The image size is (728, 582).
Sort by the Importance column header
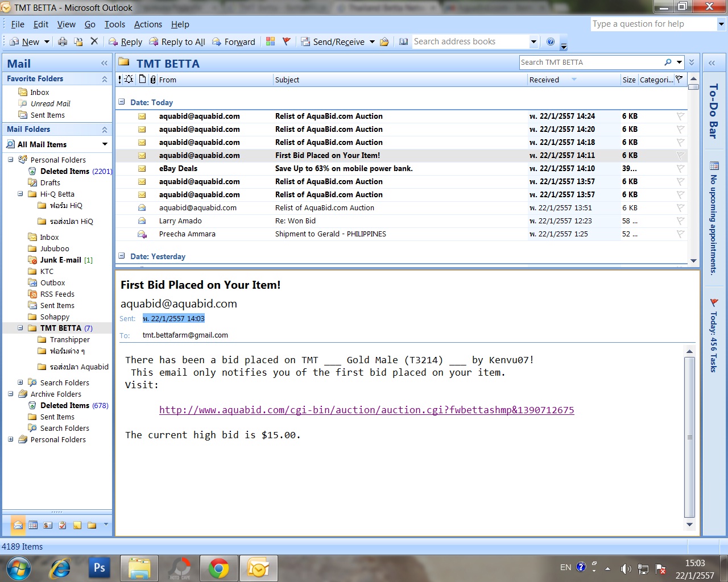(x=120, y=80)
